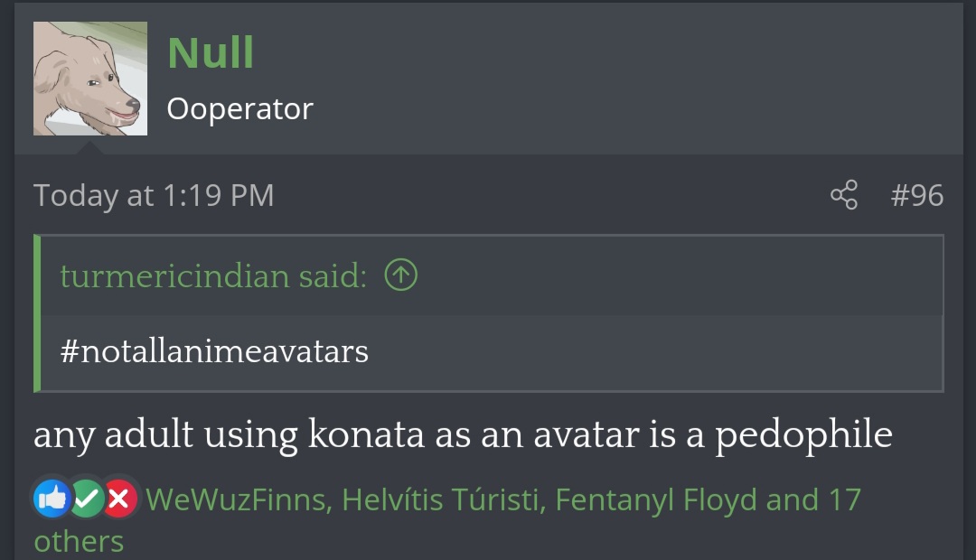976x560 pixels.
Task: Click the green checkmark Agree reaction icon
Action: coord(87,499)
